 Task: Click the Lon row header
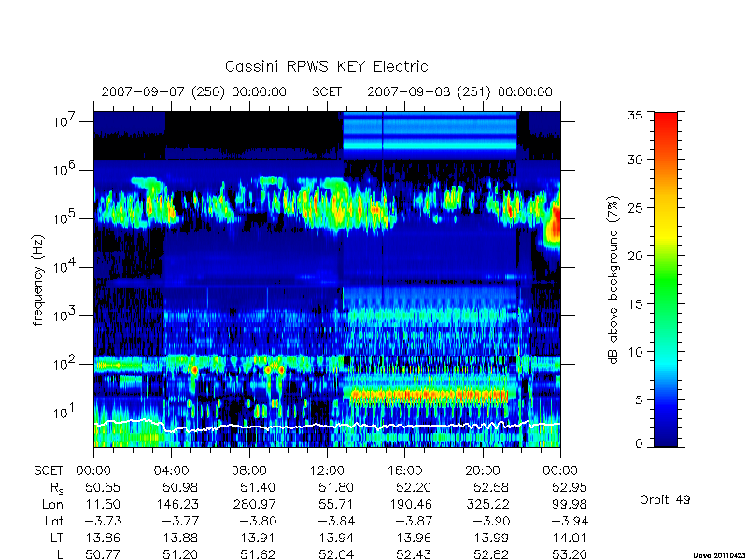coord(53,504)
